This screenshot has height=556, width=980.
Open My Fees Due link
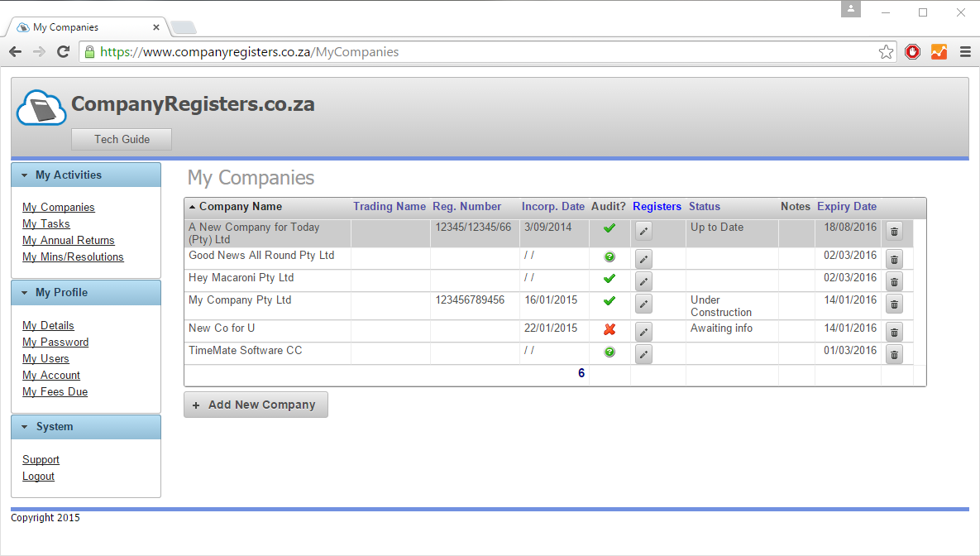(x=55, y=391)
